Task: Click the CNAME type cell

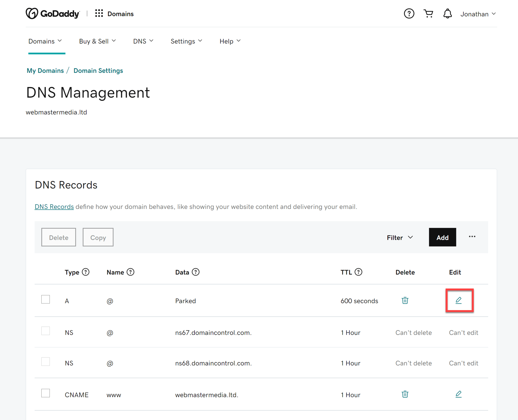Action: 77,395
